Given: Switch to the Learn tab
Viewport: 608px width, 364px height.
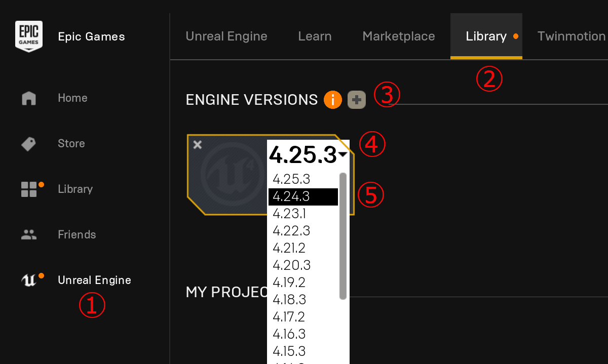Looking at the screenshot, I should 315,36.
